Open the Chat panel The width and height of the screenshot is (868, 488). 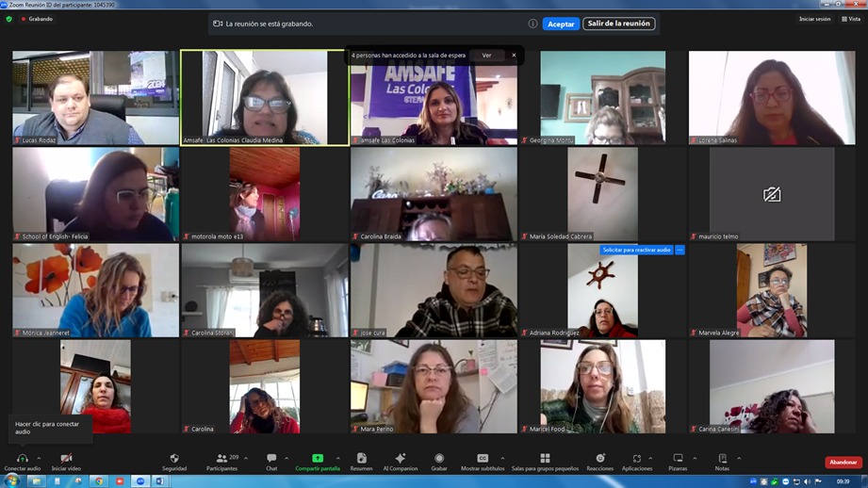[271, 462]
